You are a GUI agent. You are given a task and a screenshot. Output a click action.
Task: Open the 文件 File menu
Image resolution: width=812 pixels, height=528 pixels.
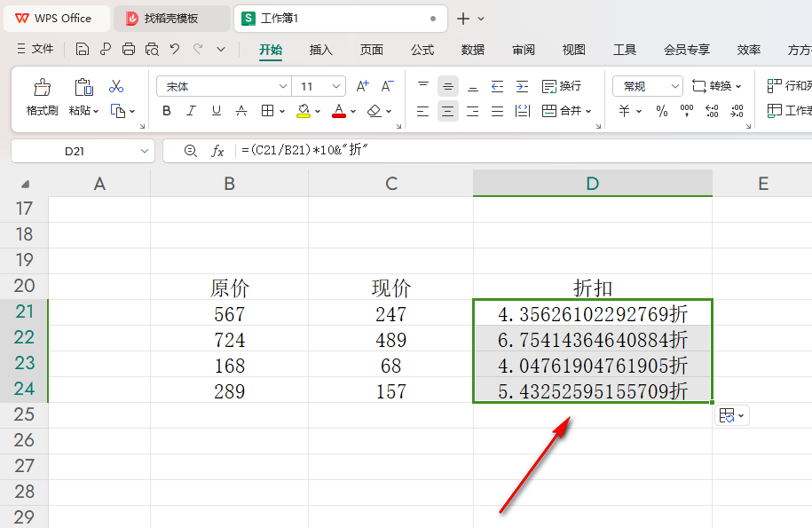35,49
